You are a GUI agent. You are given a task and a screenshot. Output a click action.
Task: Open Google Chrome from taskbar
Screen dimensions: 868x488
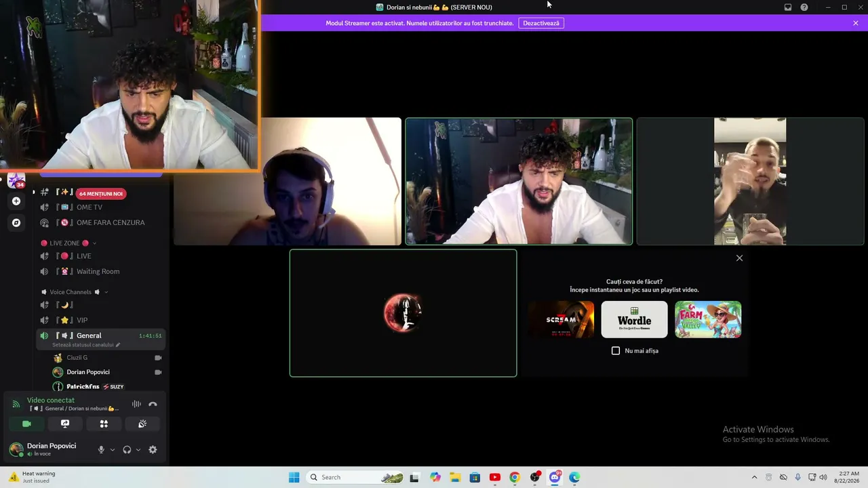pos(515,477)
